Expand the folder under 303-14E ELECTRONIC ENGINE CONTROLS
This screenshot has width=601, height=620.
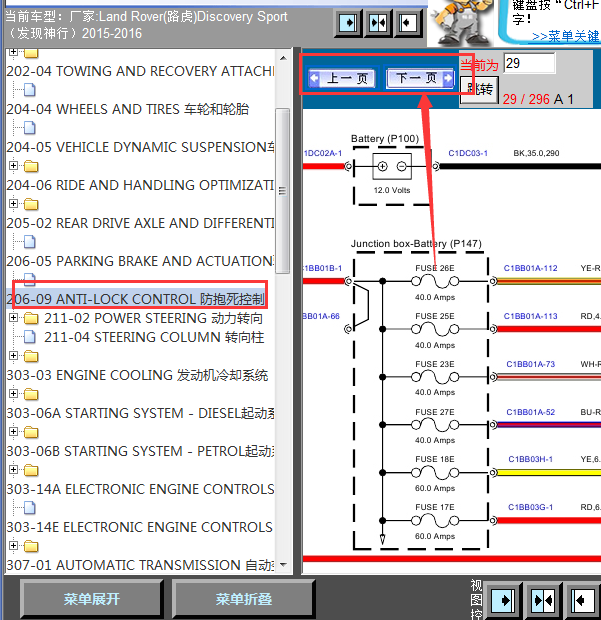(x=13, y=545)
